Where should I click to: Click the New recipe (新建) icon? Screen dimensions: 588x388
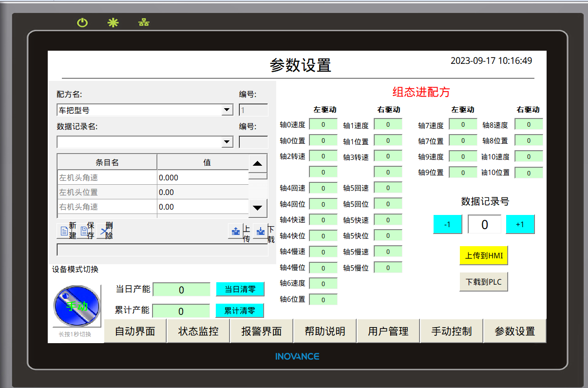point(63,231)
